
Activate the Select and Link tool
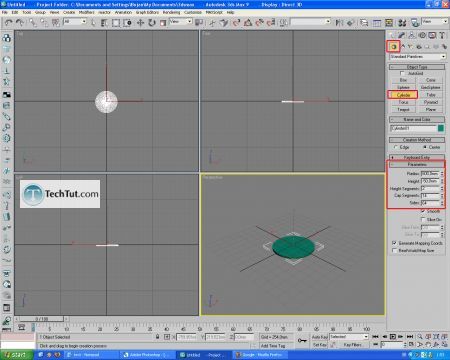33,22
